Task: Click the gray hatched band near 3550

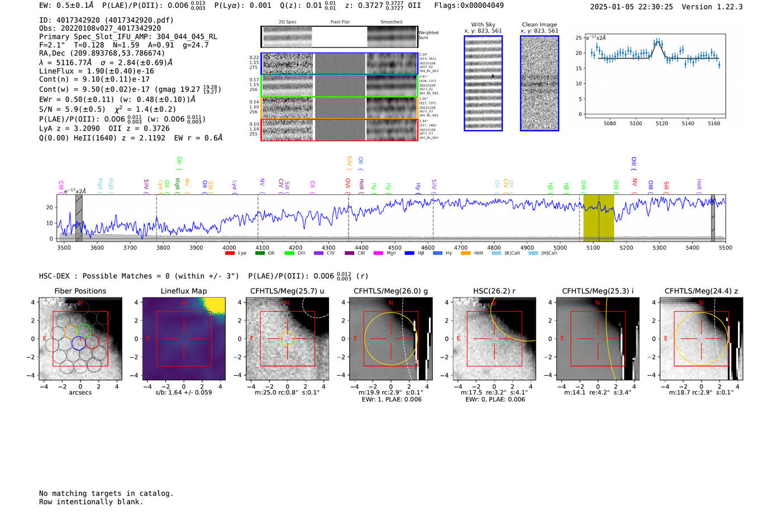Action: (x=79, y=218)
